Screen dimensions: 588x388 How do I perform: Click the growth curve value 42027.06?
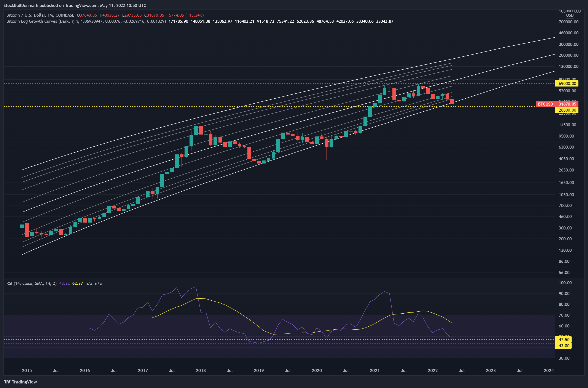[x=345, y=21]
